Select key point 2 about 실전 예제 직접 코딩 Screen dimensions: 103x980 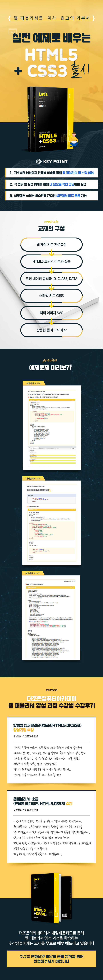(51, 184)
